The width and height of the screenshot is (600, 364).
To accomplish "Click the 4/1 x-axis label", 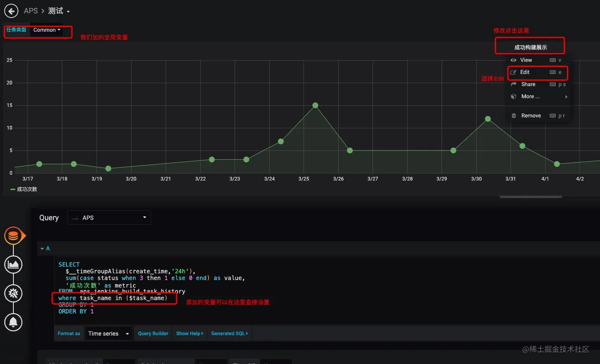I will 545,179.
